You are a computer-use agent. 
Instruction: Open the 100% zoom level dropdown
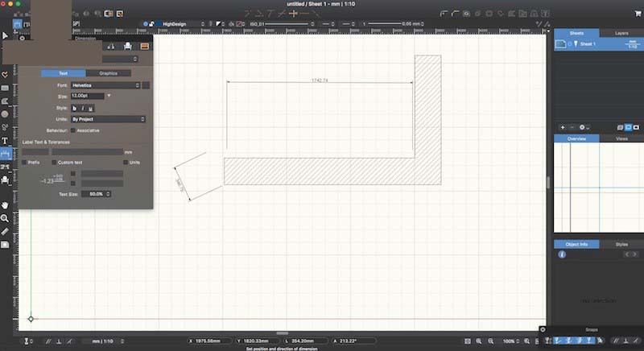coord(511,341)
